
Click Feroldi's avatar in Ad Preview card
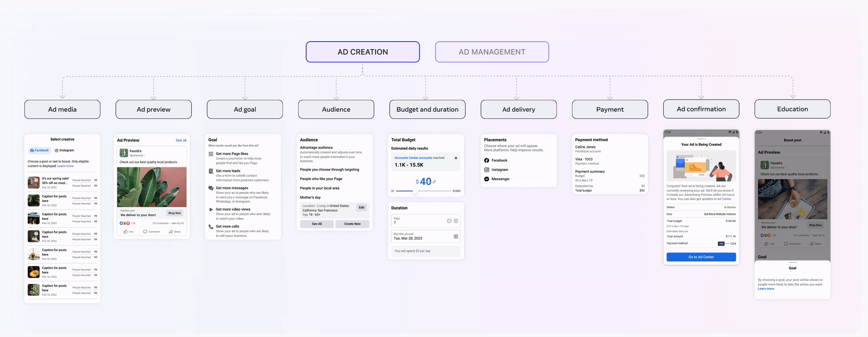click(x=124, y=153)
